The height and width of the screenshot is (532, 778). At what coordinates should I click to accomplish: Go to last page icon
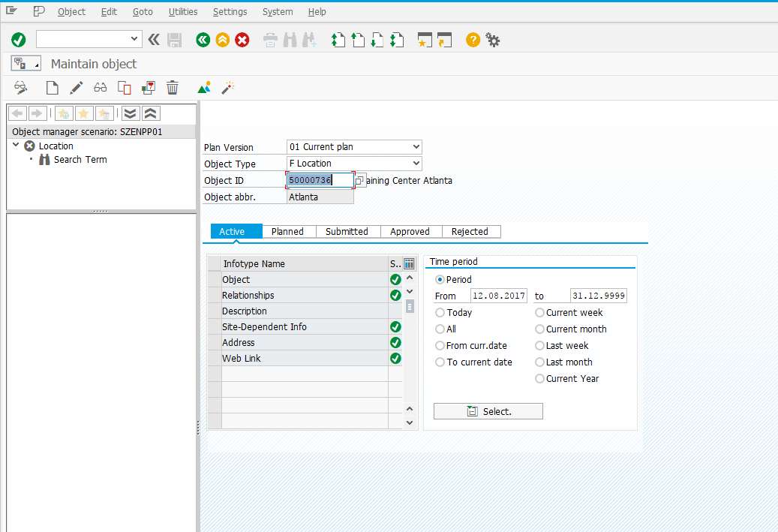pos(396,41)
